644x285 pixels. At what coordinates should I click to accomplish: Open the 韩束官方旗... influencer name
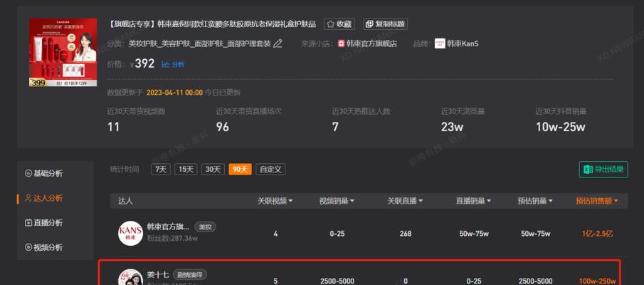click(168, 227)
